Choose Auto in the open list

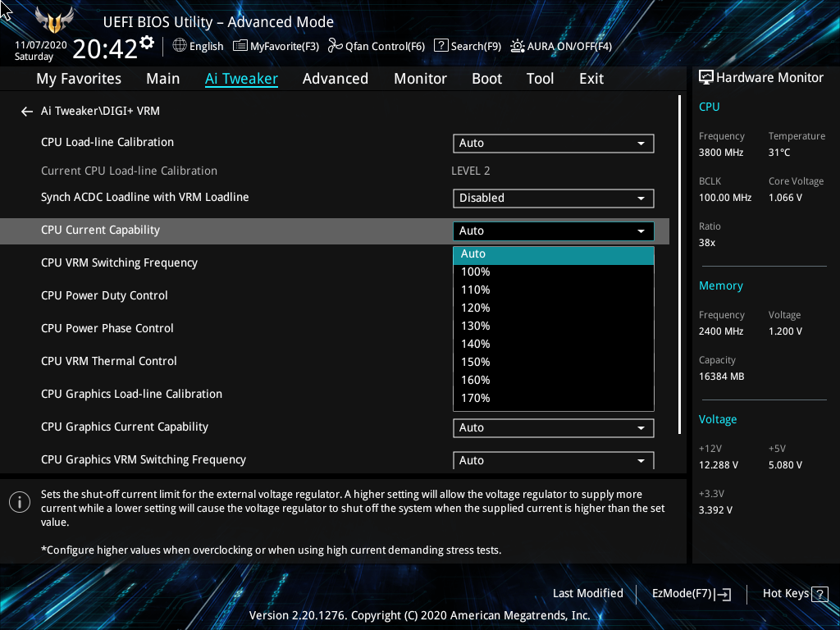pos(554,254)
